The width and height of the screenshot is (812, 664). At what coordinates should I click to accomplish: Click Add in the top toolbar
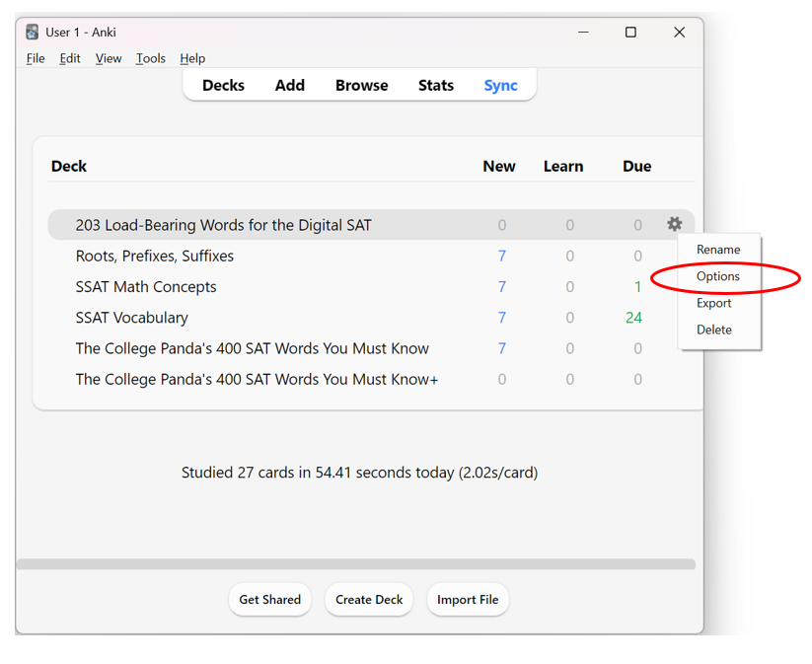pos(290,86)
